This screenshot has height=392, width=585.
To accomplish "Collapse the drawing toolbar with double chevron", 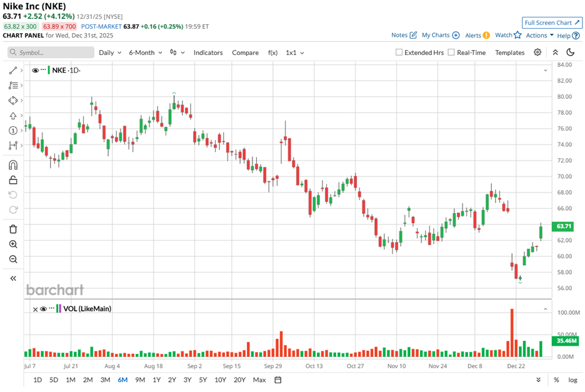I will click(13, 278).
